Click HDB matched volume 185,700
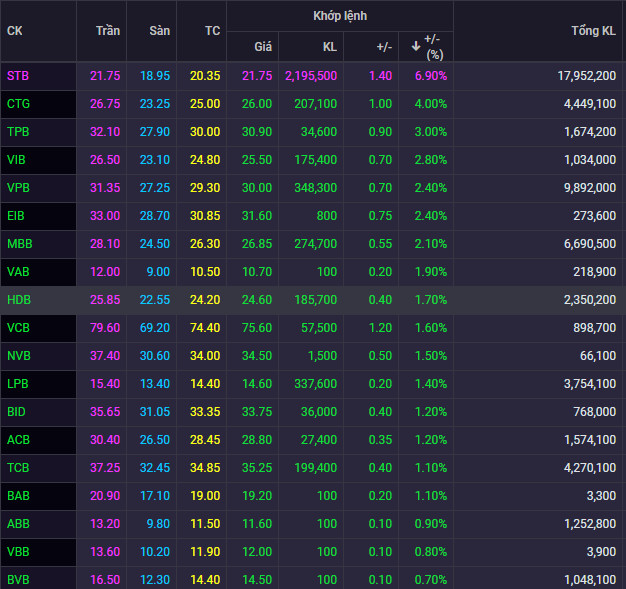 coord(315,299)
